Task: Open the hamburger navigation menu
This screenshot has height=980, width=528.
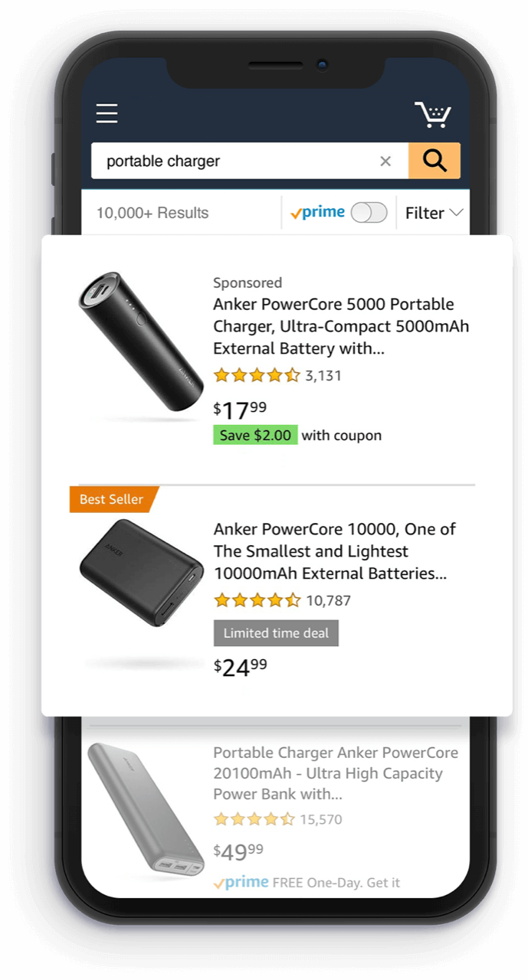Action: click(x=107, y=114)
